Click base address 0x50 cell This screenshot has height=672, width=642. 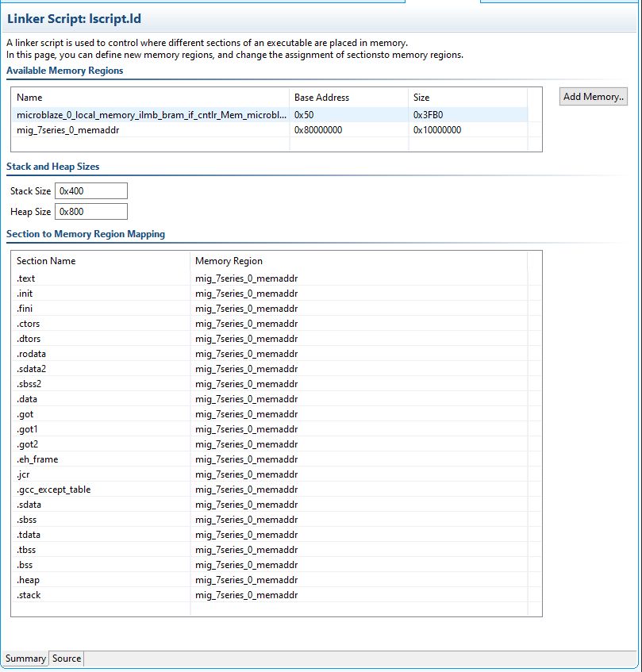click(x=304, y=115)
